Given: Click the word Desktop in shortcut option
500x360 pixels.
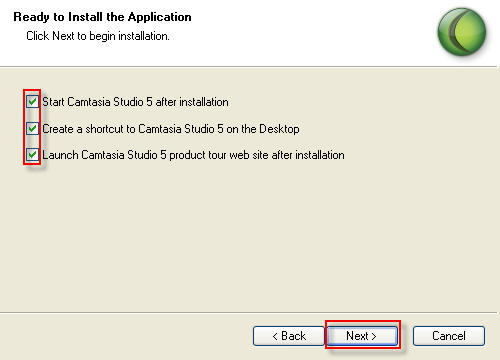Looking at the screenshot, I should point(279,129).
